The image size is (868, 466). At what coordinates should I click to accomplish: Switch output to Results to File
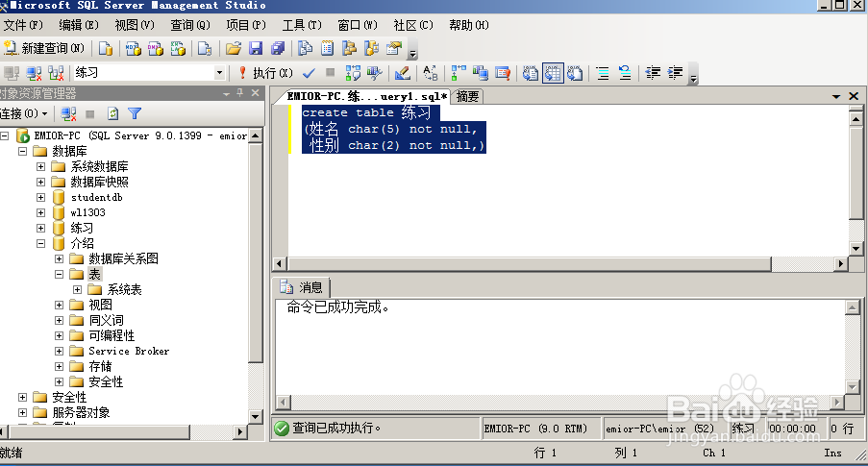pyautogui.click(x=575, y=73)
